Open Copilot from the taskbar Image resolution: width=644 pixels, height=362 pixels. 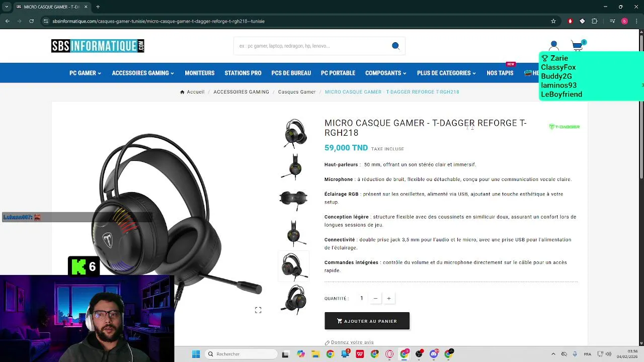[300, 354]
